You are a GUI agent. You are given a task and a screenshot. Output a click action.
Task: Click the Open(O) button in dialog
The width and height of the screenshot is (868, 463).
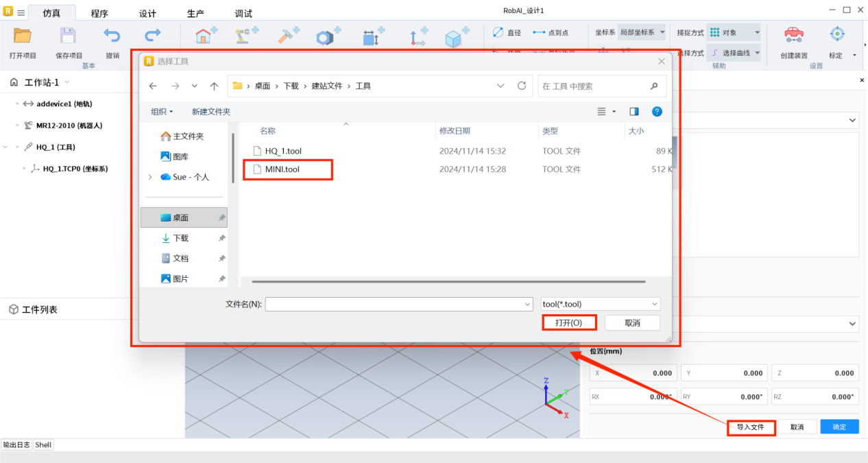(569, 322)
